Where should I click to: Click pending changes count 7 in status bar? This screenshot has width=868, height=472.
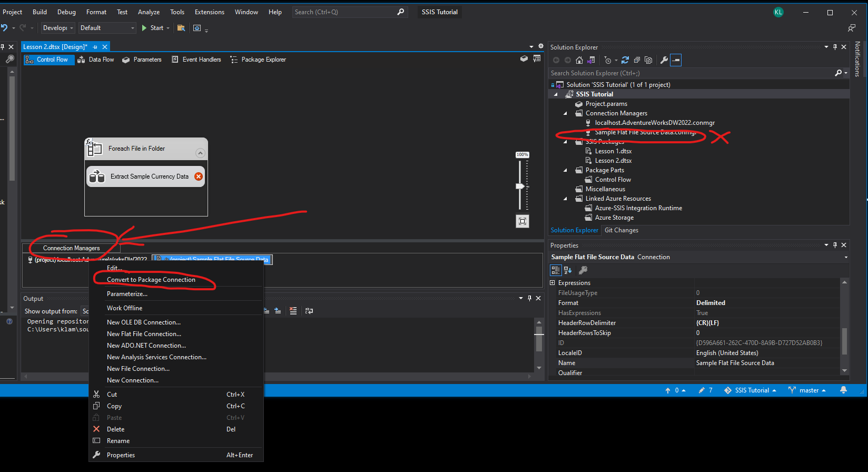[x=706, y=390]
